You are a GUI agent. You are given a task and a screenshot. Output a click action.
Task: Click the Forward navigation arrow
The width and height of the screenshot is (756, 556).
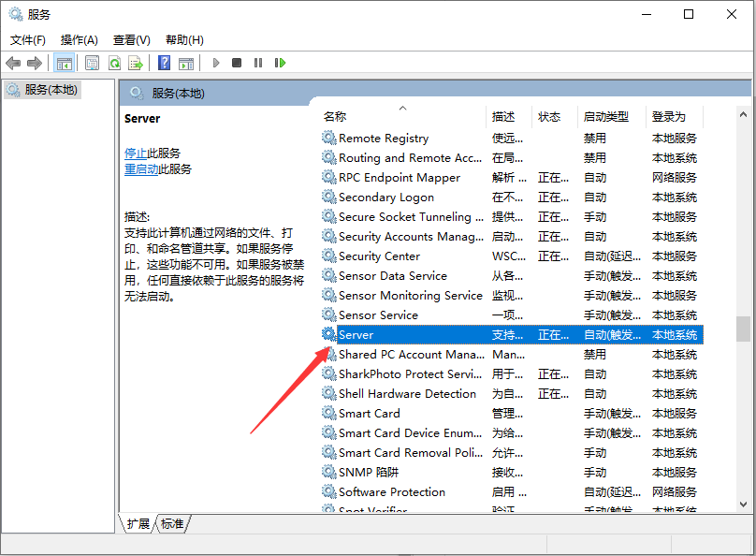[36, 63]
